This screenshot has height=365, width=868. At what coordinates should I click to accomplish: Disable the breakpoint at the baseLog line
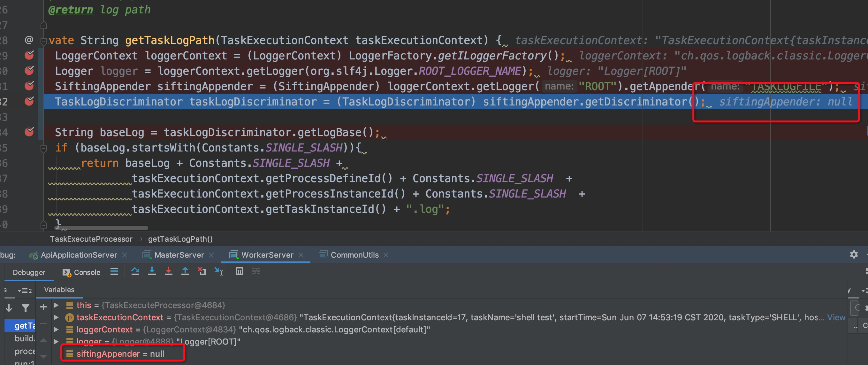pos(29,132)
